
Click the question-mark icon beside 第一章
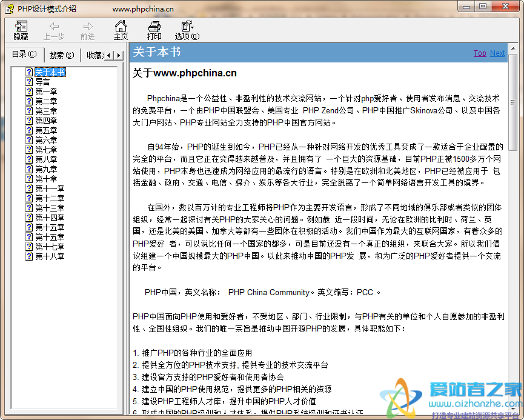click(x=28, y=92)
